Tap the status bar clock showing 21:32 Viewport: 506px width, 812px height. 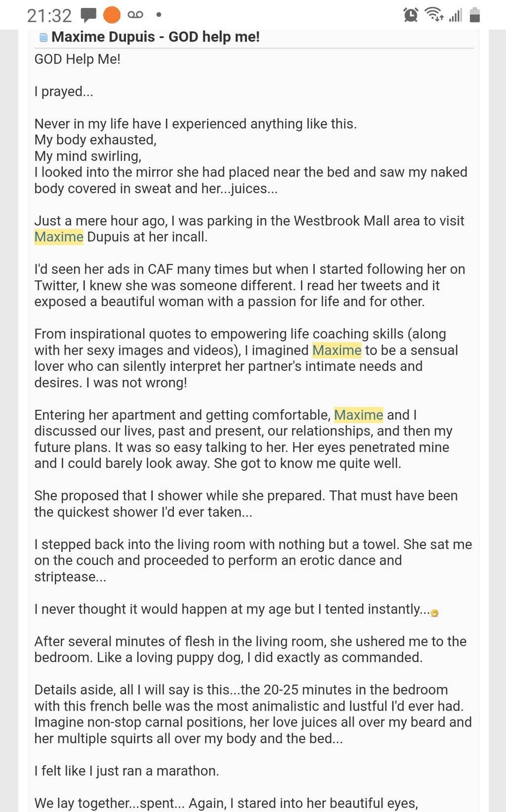click(49, 16)
